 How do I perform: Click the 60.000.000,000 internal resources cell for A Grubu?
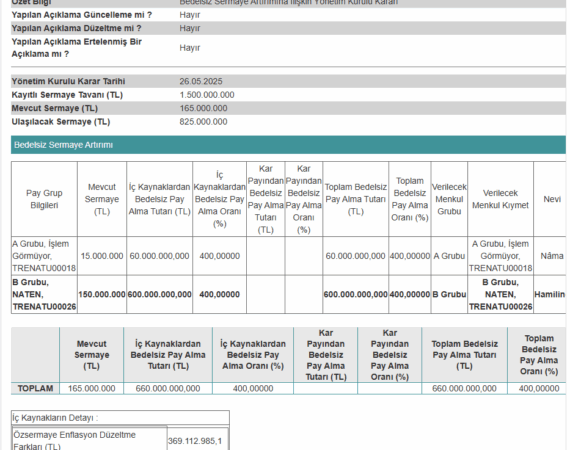point(159,256)
